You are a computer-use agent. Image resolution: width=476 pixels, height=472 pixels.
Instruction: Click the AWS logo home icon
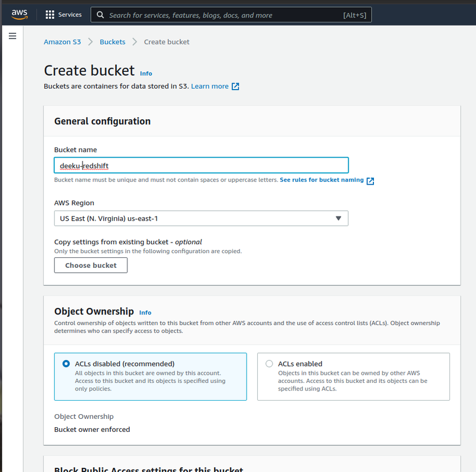[19, 14]
